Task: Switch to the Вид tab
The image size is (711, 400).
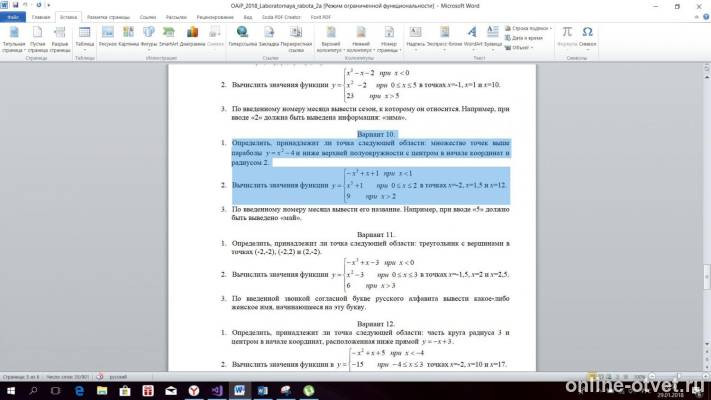Action: [x=248, y=17]
